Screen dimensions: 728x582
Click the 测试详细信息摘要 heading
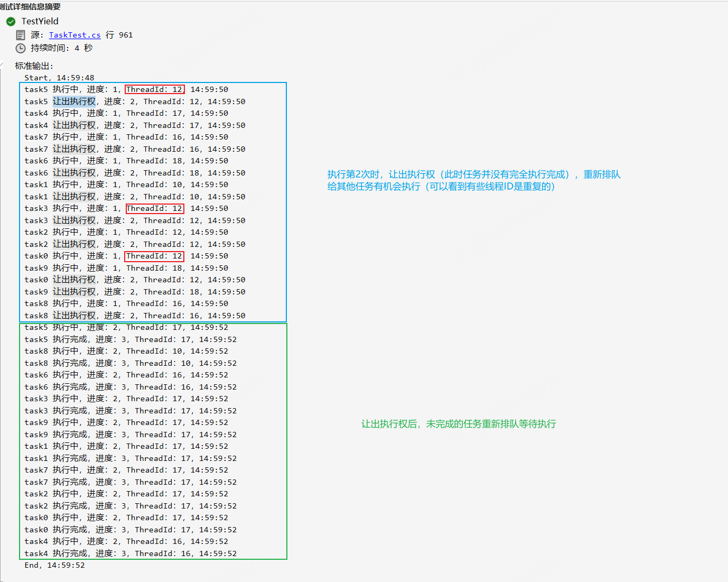tap(30, 6)
